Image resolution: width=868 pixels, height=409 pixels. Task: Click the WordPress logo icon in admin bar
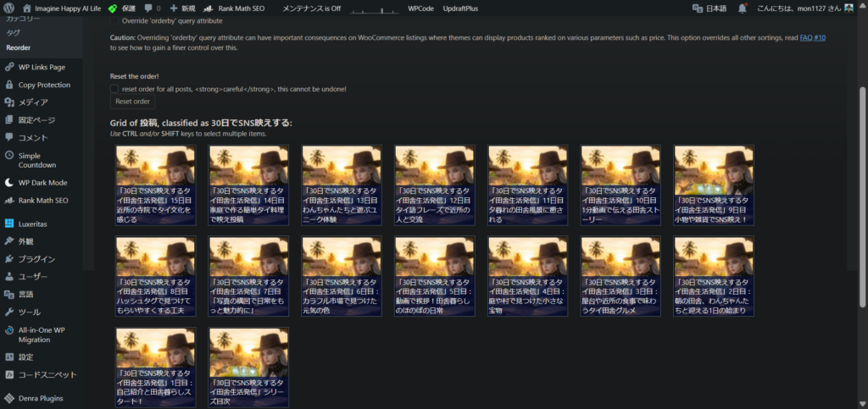8,8
